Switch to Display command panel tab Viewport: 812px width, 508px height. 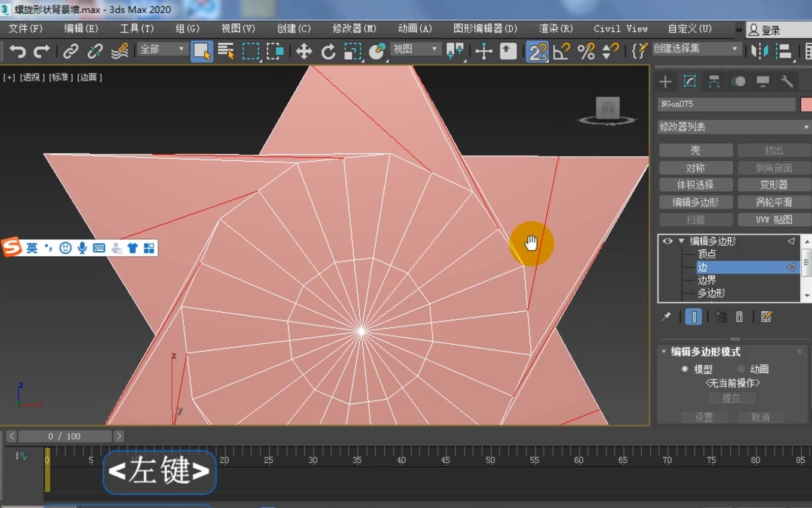[763, 81]
